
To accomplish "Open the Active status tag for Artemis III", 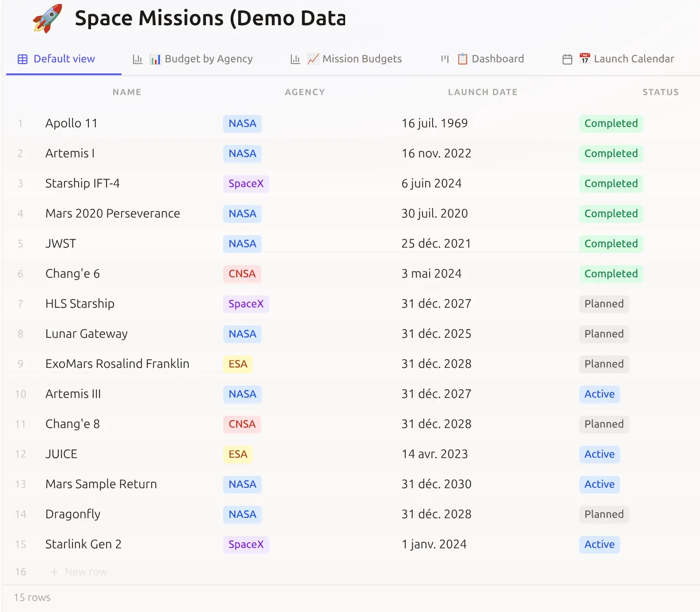I will pos(600,394).
